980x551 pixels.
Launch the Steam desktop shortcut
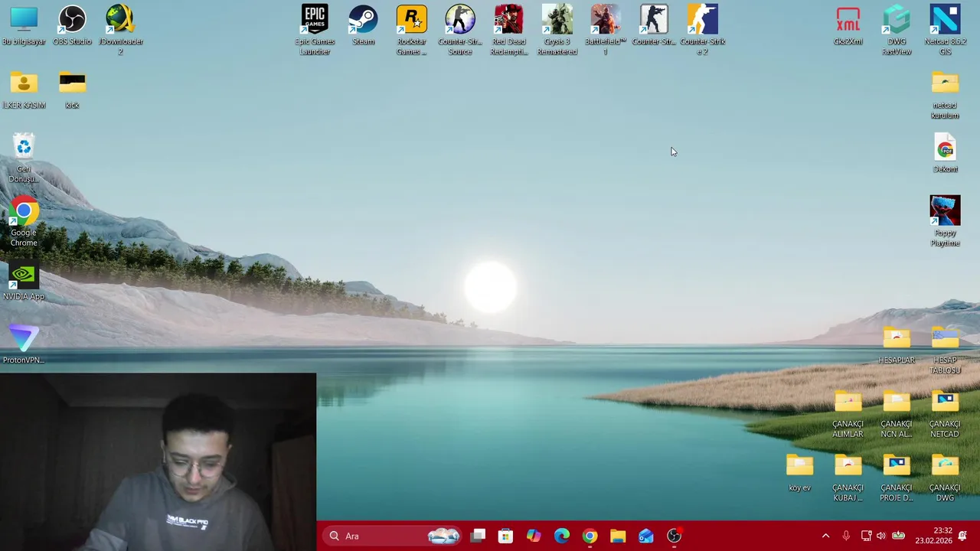point(363,26)
